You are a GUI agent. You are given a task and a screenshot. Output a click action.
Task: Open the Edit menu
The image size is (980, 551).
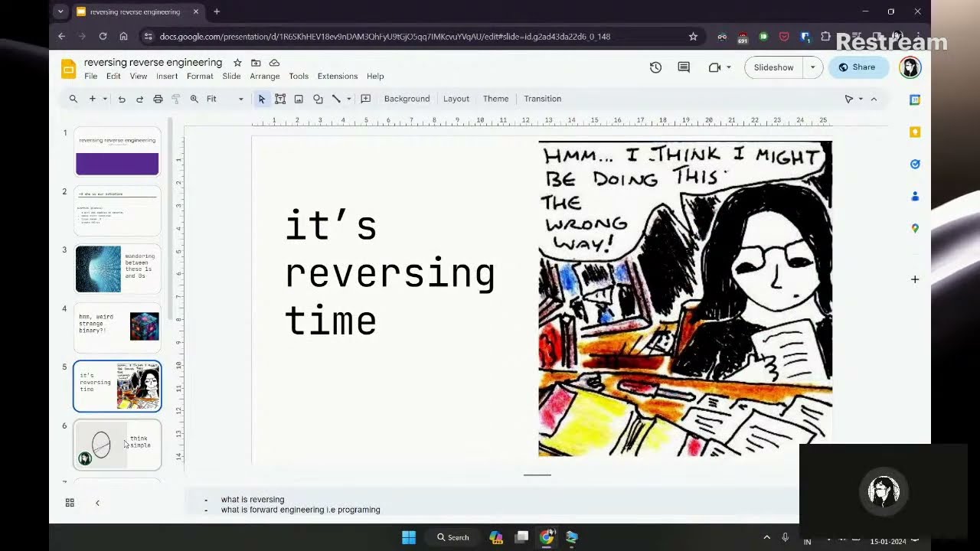[113, 77]
